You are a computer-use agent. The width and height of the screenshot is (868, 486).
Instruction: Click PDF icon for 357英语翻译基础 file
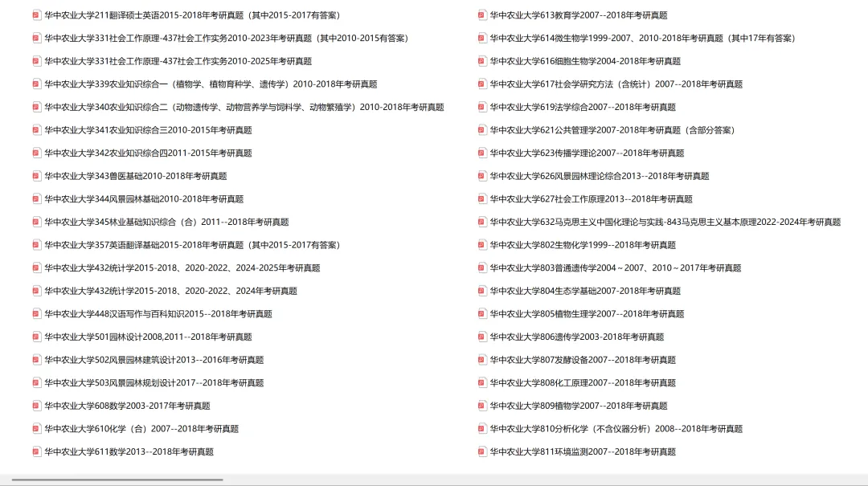pos(36,245)
